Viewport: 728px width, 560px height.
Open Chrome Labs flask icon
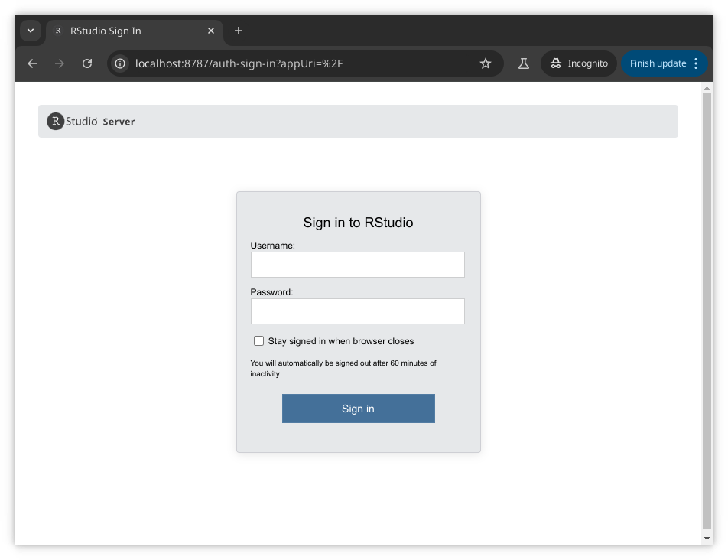tap(524, 63)
